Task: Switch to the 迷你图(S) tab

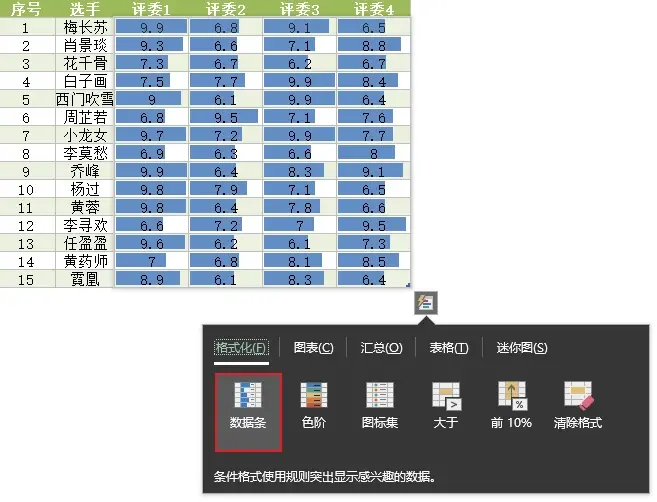Action: tap(522, 348)
